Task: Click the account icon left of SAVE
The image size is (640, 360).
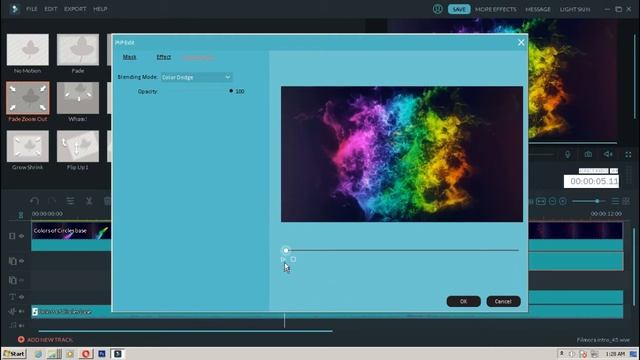Action: tap(438, 9)
